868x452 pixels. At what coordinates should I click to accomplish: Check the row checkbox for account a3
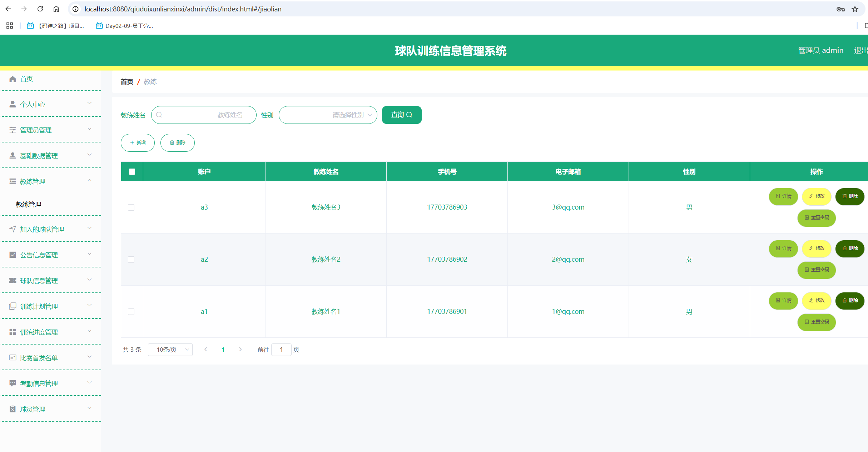[x=132, y=207]
